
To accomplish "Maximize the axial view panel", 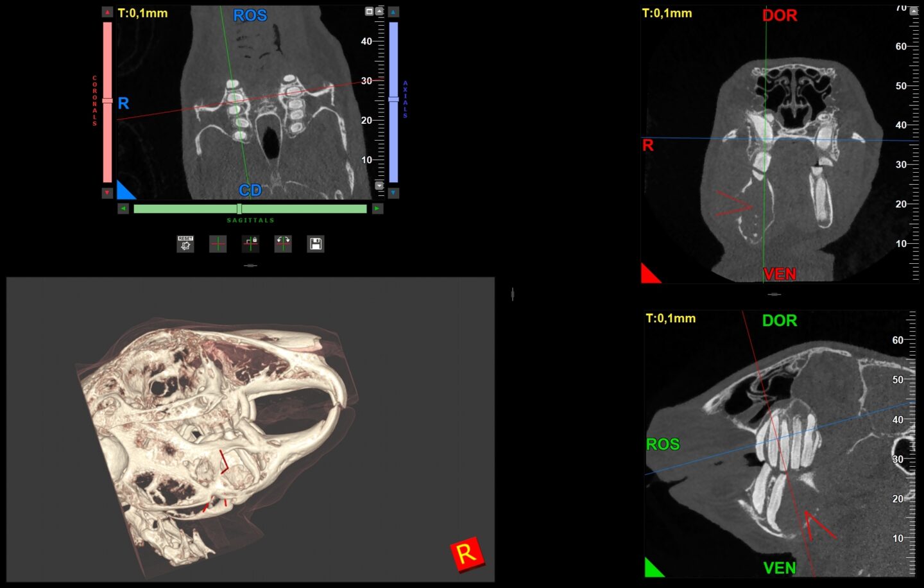I will (369, 12).
